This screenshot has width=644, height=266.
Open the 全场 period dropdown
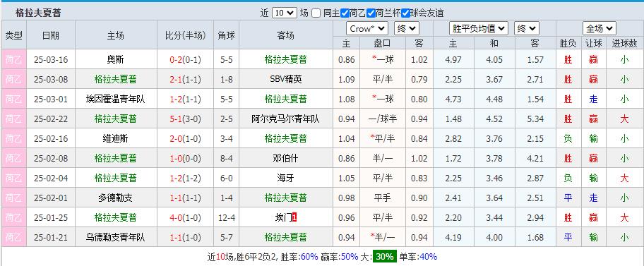point(600,29)
